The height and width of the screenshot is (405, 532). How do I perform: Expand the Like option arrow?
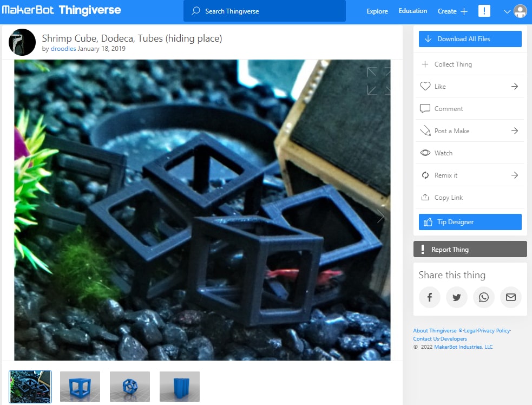point(514,86)
